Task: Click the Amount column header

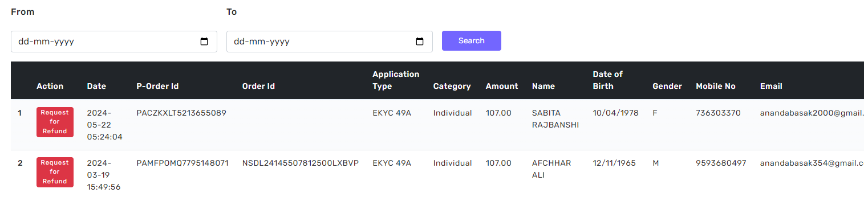Action: (x=502, y=86)
